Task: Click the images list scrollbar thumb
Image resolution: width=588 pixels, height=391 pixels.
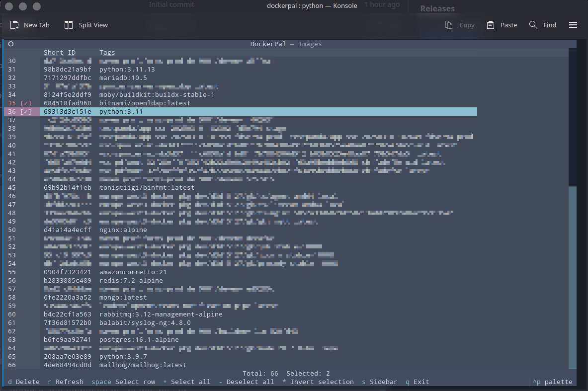Action: [572, 277]
